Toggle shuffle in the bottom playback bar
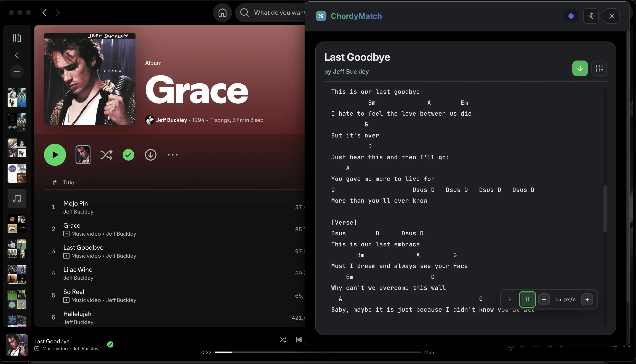The width and height of the screenshot is (636, 364). click(283, 340)
